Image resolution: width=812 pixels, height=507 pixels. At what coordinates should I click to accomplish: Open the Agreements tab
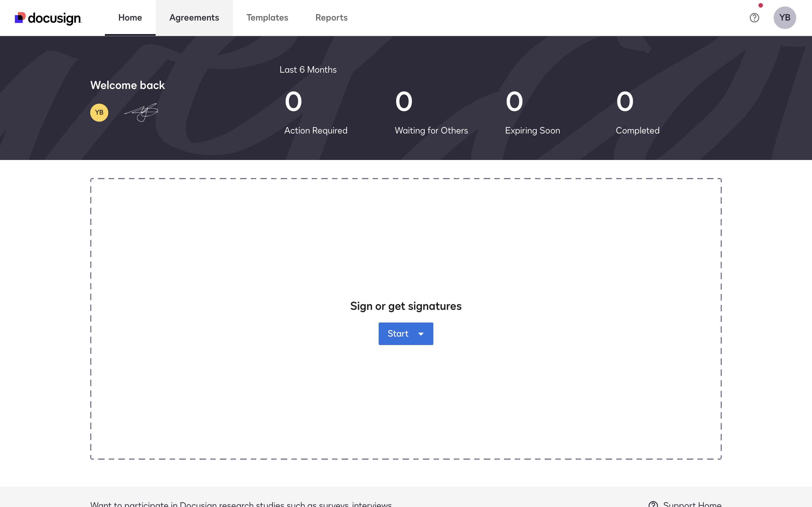click(194, 18)
